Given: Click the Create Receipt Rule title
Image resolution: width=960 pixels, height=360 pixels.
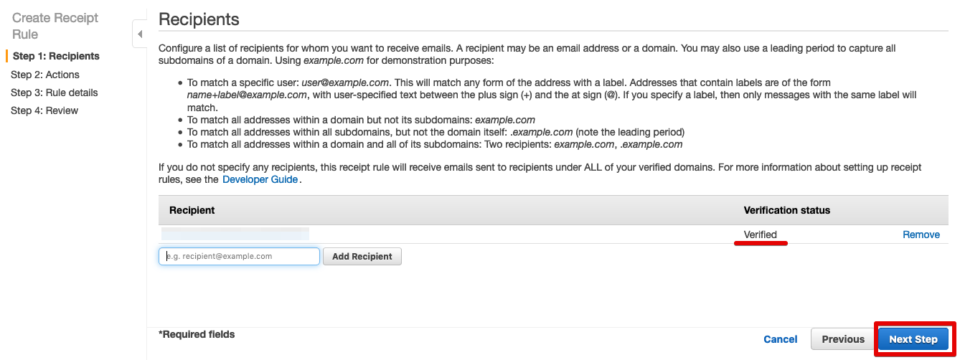Looking at the screenshot, I should click(55, 26).
